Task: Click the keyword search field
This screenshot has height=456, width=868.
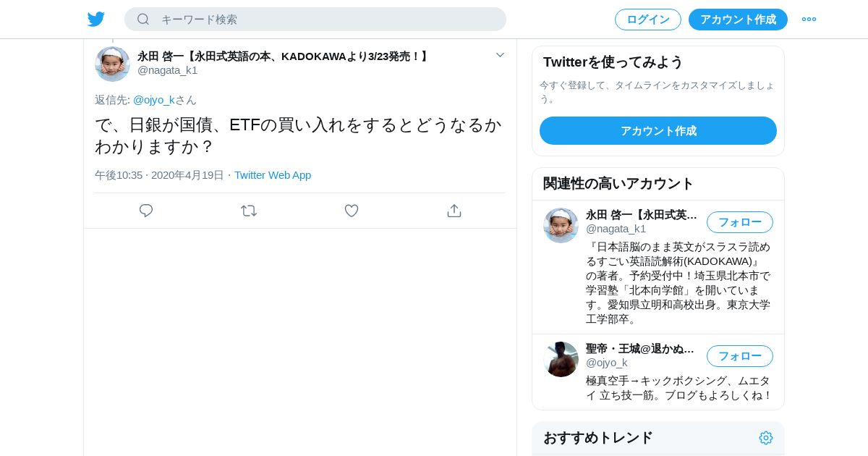Action: [315, 20]
